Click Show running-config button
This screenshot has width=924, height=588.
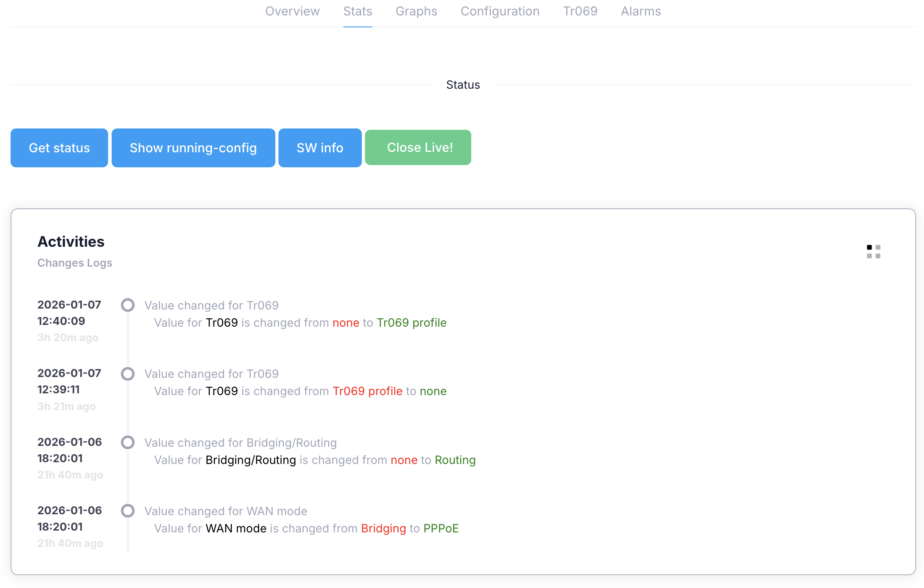[193, 148]
